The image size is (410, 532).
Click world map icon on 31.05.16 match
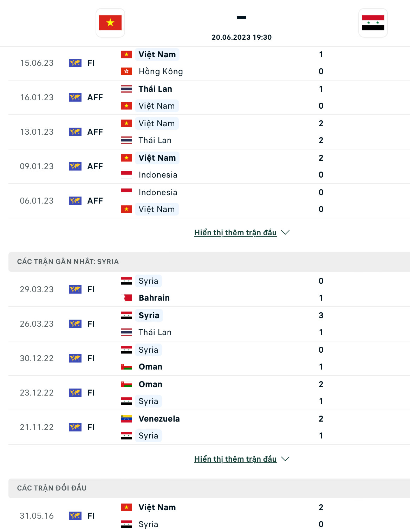click(75, 516)
